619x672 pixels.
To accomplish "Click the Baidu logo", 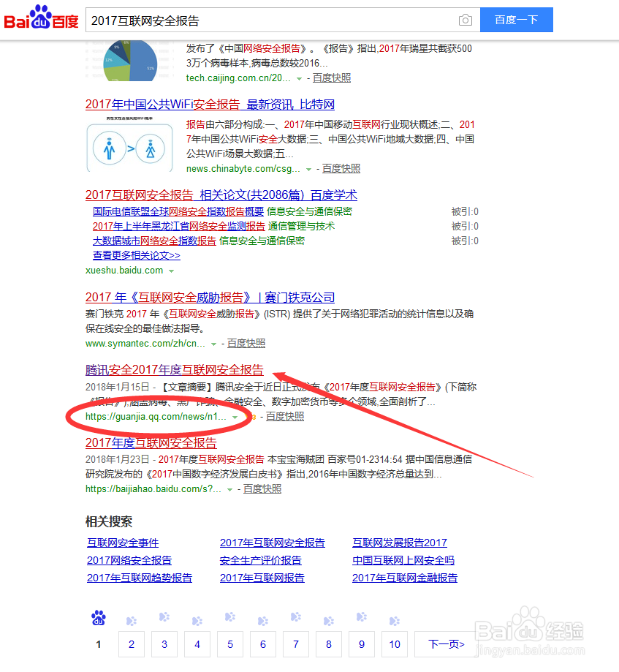I will pyautogui.click(x=41, y=17).
